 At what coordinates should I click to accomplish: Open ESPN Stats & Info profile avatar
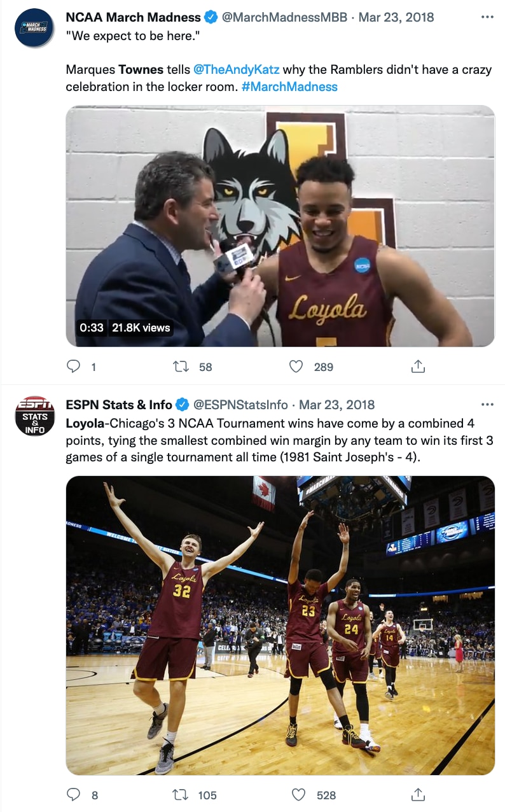[34, 416]
